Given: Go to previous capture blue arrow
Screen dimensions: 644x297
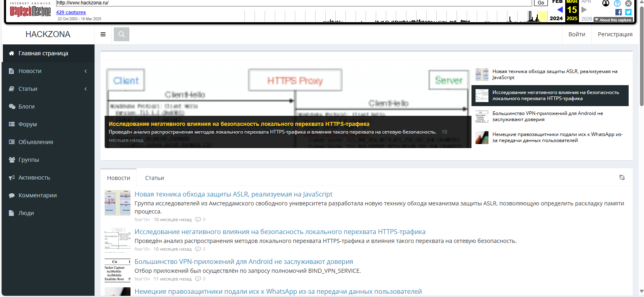Looking at the screenshot, I should [x=560, y=10].
